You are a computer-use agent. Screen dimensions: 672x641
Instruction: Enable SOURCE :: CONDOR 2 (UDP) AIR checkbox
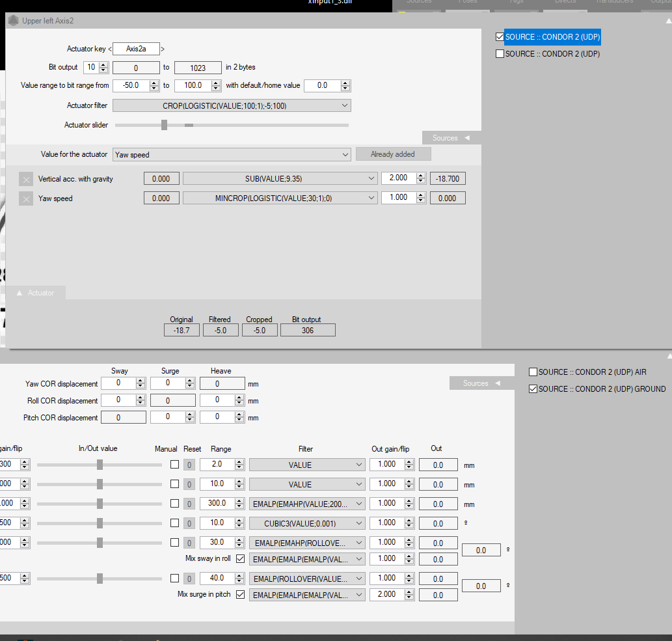(x=533, y=372)
